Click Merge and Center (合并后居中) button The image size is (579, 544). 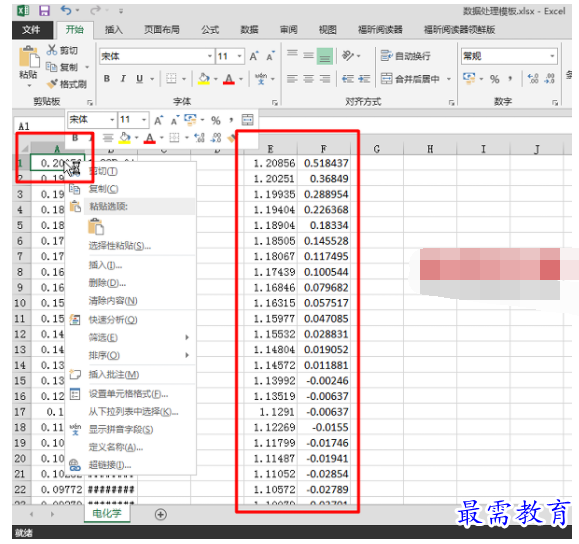[410, 79]
